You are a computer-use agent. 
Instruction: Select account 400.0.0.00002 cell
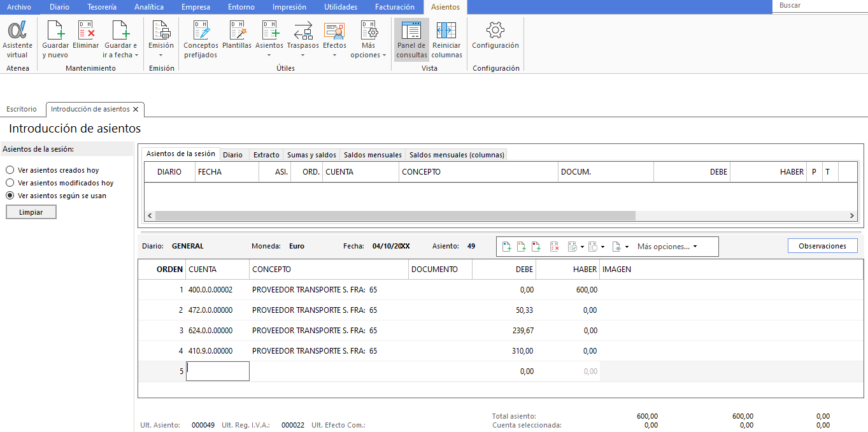coord(217,290)
